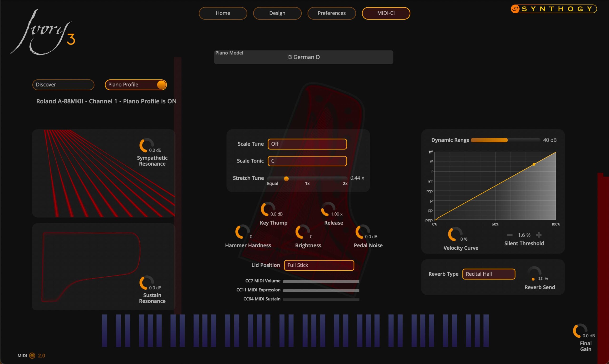Viewport: 609px width, 364px height.
Task: Click the MIDI 2.0 status indicator
Action: click(x=31, y=355)
